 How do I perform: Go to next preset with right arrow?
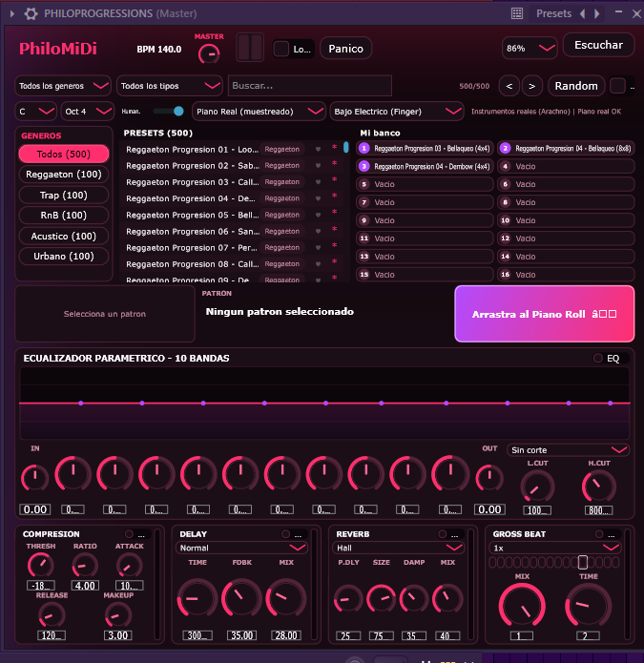click(597, 13)
